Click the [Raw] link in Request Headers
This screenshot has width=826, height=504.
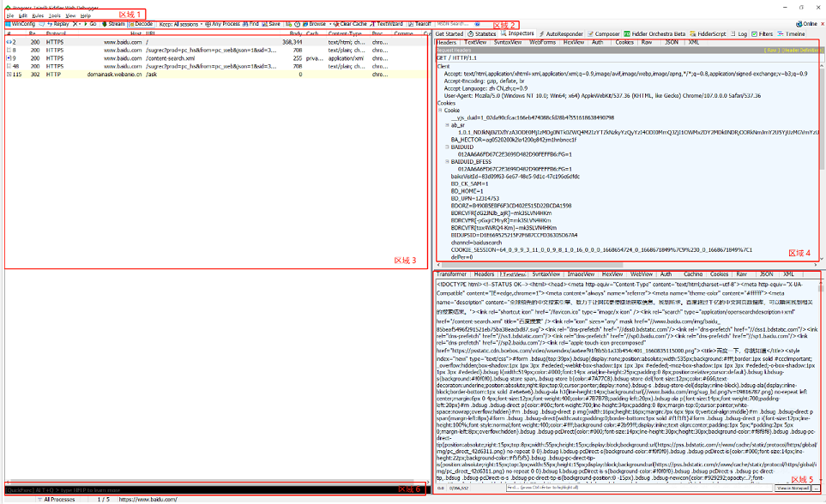(x=771, y=50)
